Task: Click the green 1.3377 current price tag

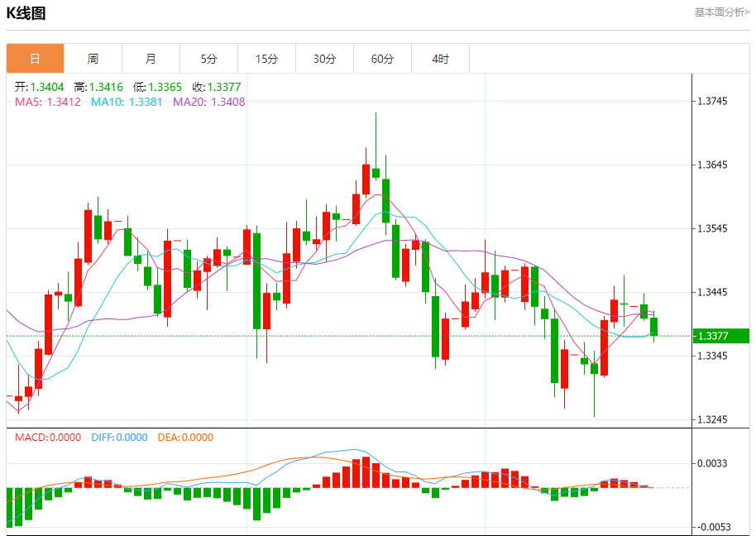Action: 720,336
